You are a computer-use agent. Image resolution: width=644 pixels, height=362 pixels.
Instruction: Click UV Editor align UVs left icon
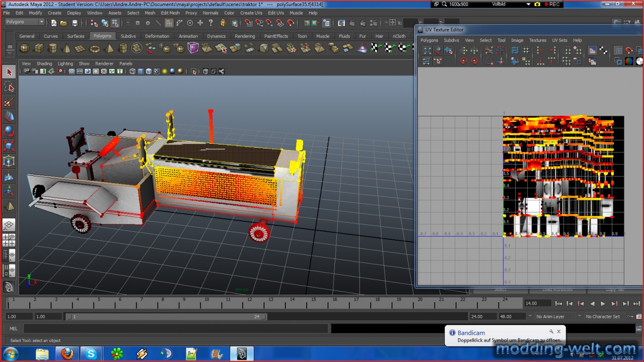(539, 51)
